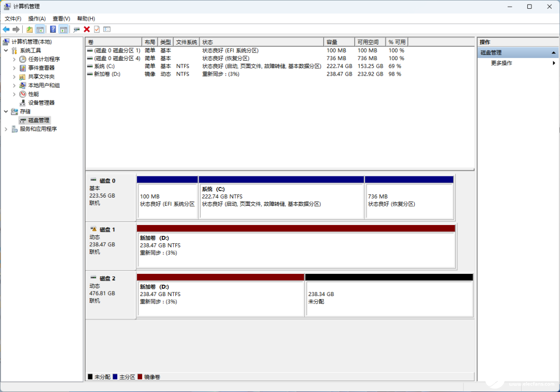
Task: Expand the 任务计划程序 tree node
Action: 14,59
